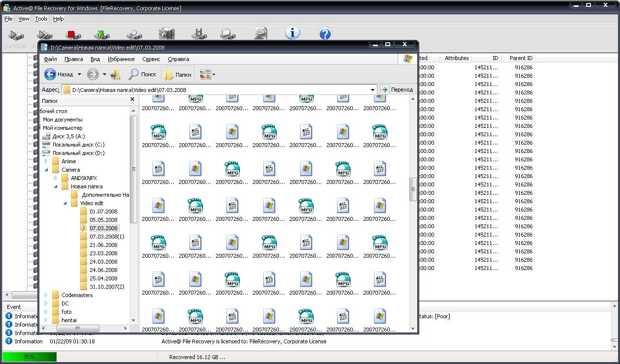Screen dimensions: 620x364
Task: Click the folder-on-drive toolbar icon
Action: 228,33
